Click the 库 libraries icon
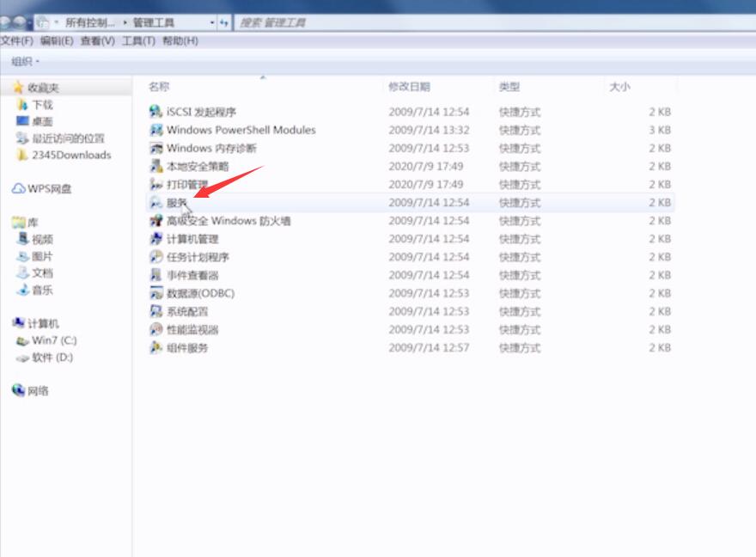The image size is (756, 557). [x=18, y=223]
